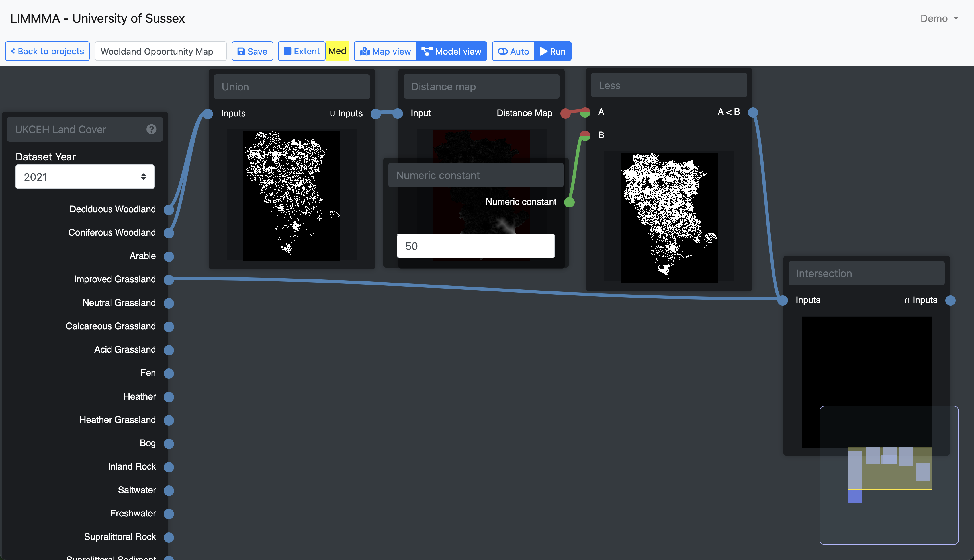
Task: Click the Med resolution selector
Action: [337, 51]
